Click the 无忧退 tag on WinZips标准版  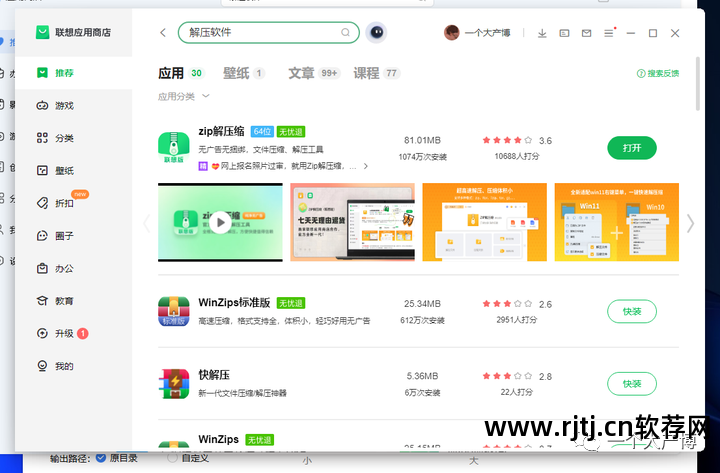[x=291, y=303]
